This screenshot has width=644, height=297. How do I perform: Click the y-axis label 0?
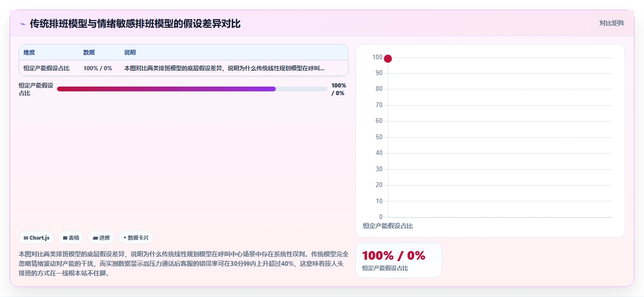click(x=381, y=217)
